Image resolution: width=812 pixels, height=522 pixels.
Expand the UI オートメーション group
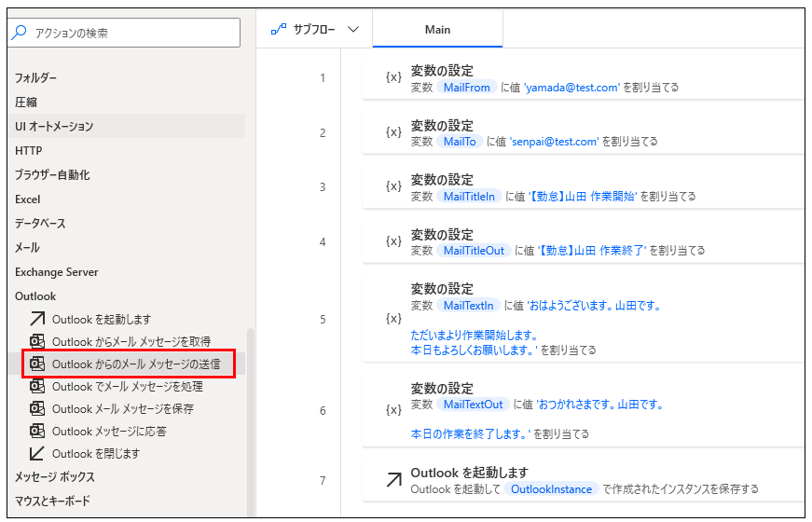54,127
